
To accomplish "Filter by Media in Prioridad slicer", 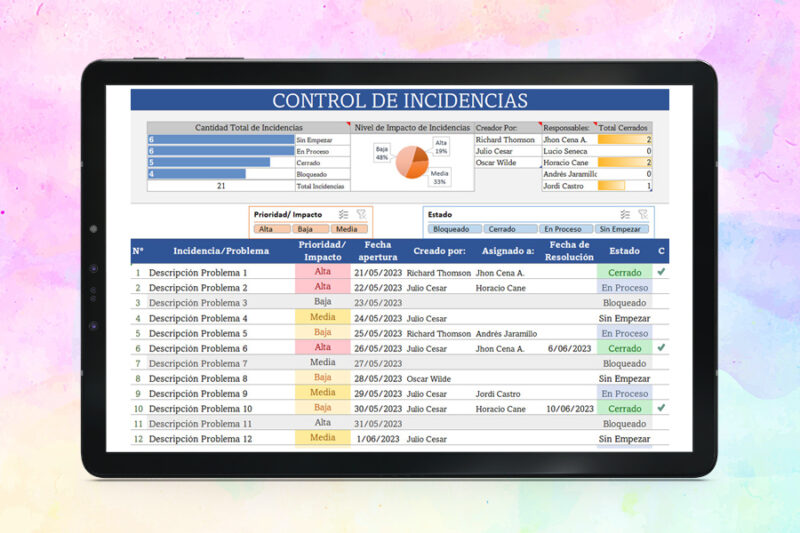I will (x=349, y=229).
